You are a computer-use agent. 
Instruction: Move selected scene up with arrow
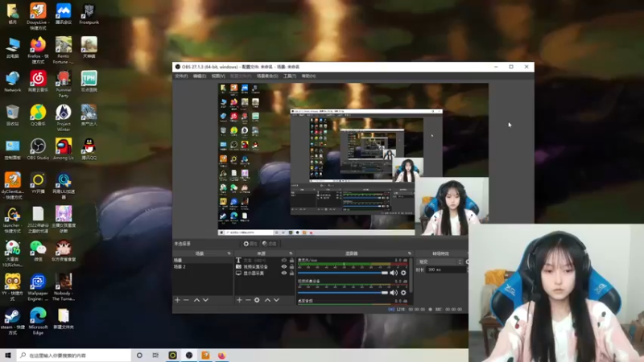(x=196, y=300)
